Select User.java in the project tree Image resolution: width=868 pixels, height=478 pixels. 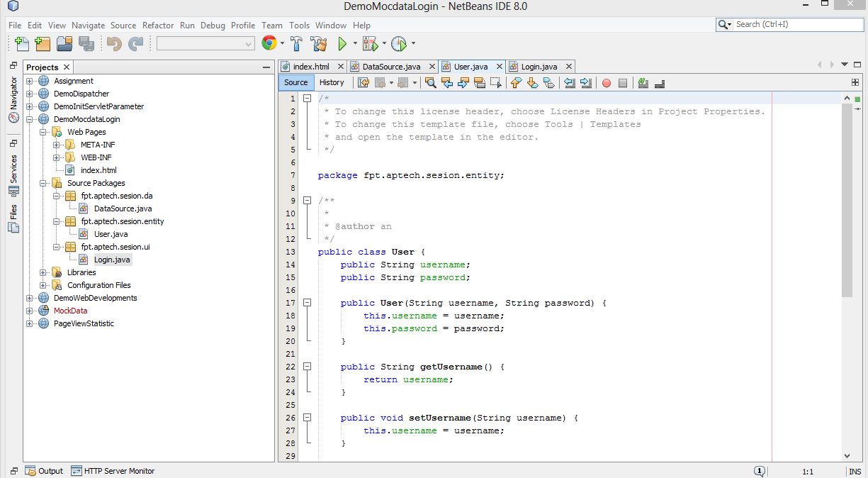[111, 234]
